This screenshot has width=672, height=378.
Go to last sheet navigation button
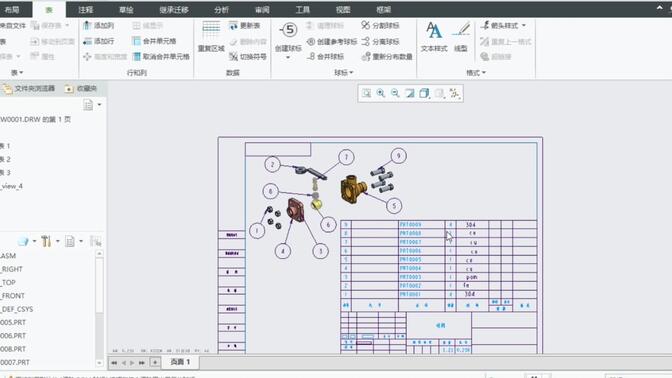142,363
